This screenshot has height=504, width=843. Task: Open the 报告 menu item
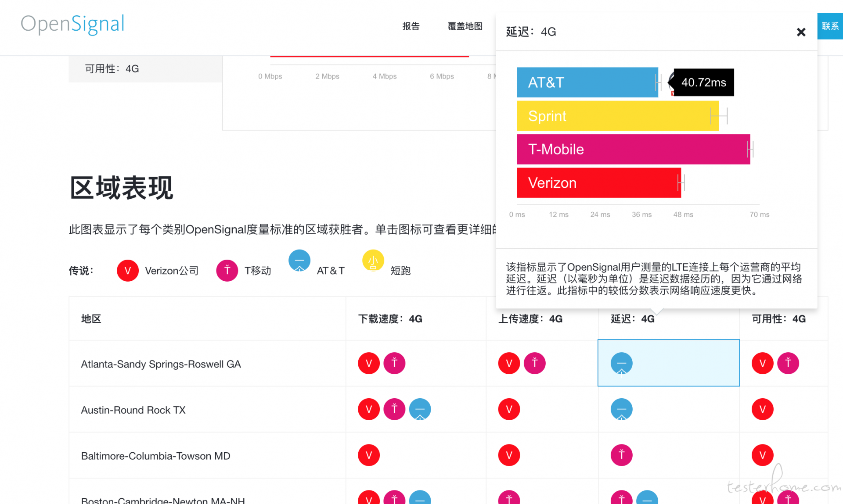pyautogui.click(x=411, y=26)
